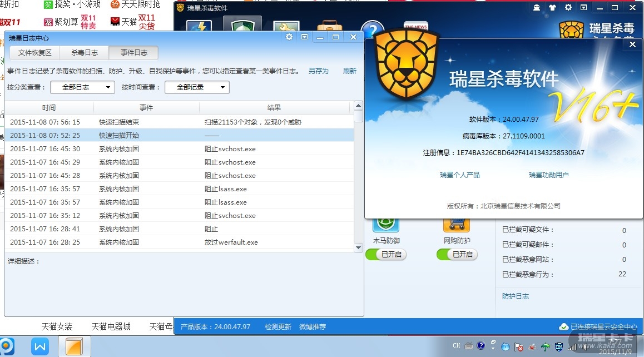Open the 天猫电器城 link

tap(111, 326)
